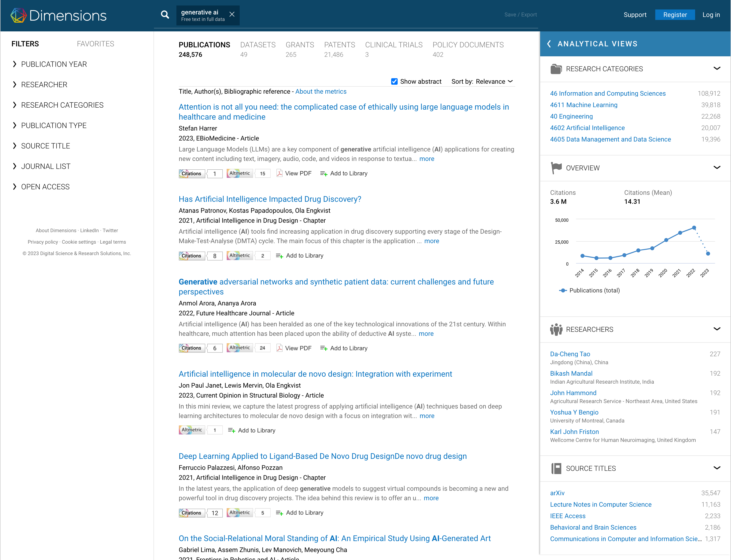Switch to the Patents tab

point(339,45)
